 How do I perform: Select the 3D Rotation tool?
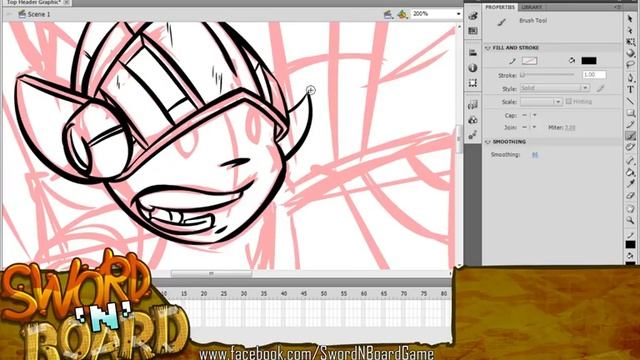coord(630,53)
